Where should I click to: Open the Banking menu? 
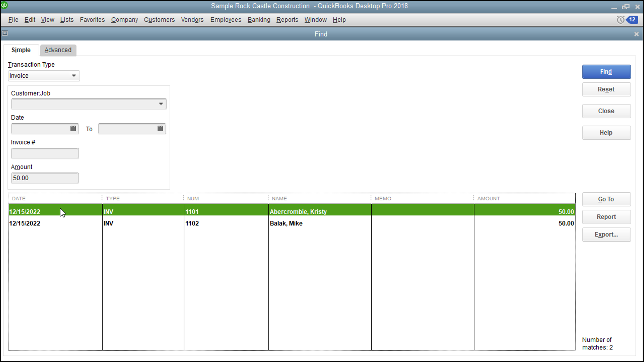(x=259, y=20)
